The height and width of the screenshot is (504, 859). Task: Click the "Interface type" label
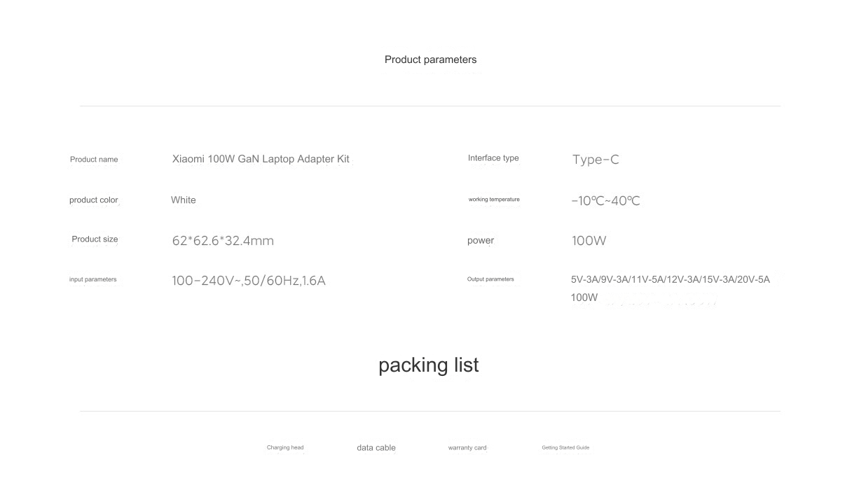pyautogui.click(x=493, y=158)
